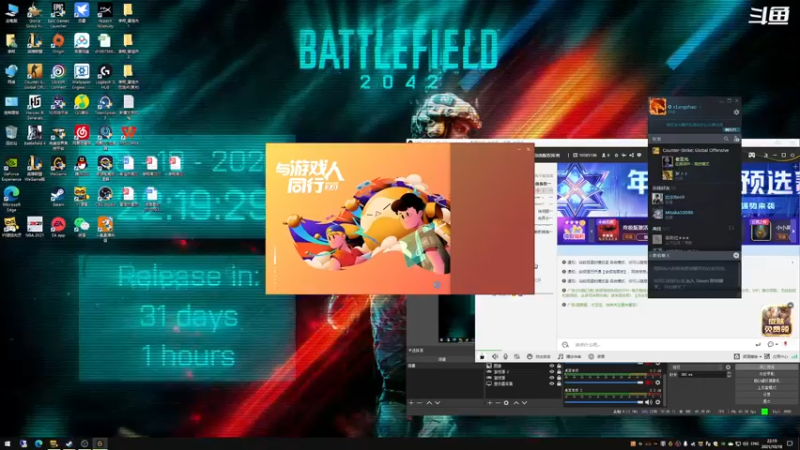Select the Logitech G HUB shortcut
The image size is (800, 450).
[105, 77]
